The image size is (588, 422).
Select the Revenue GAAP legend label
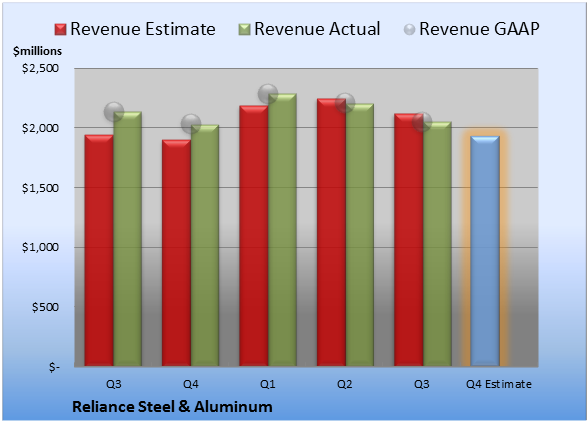479,29
